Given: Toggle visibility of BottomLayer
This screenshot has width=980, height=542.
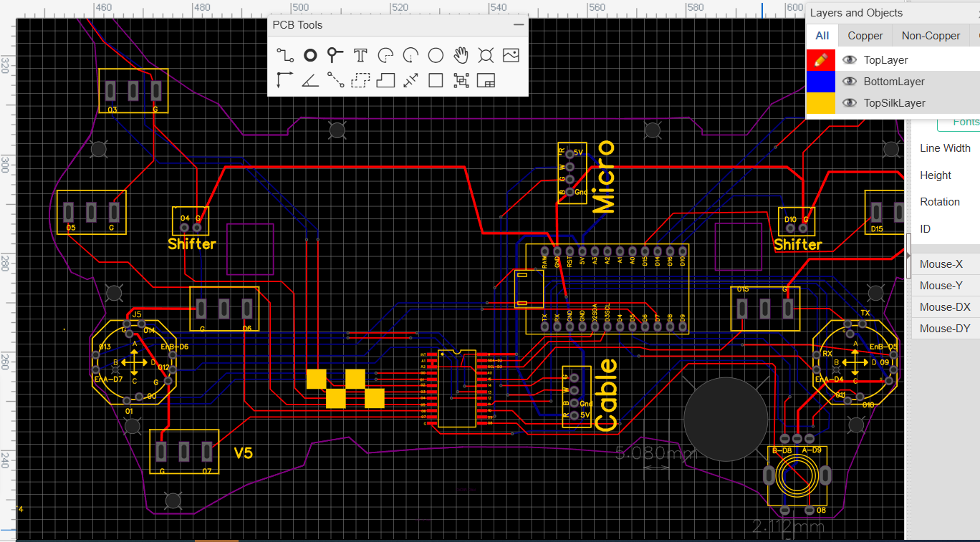Looking at the screenshot, I should coord(850,82).
